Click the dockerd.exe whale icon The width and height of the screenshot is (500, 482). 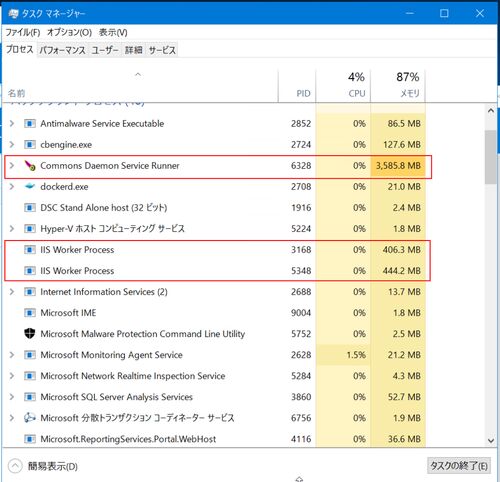point(30,187)
